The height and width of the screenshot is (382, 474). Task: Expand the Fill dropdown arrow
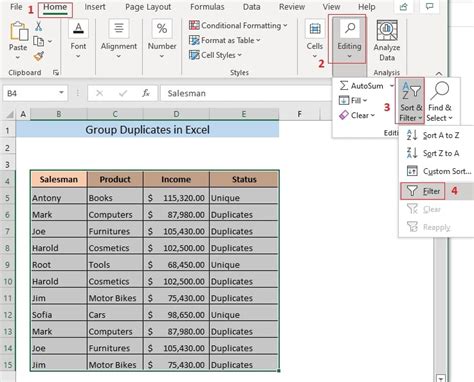click(x=365, y=100)
